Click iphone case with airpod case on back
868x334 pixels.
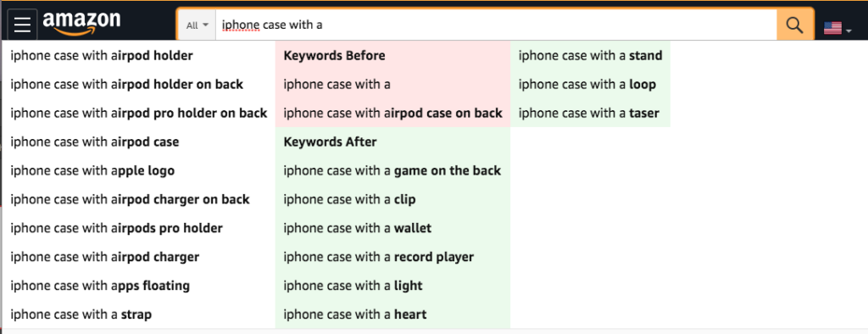point(392,113)
